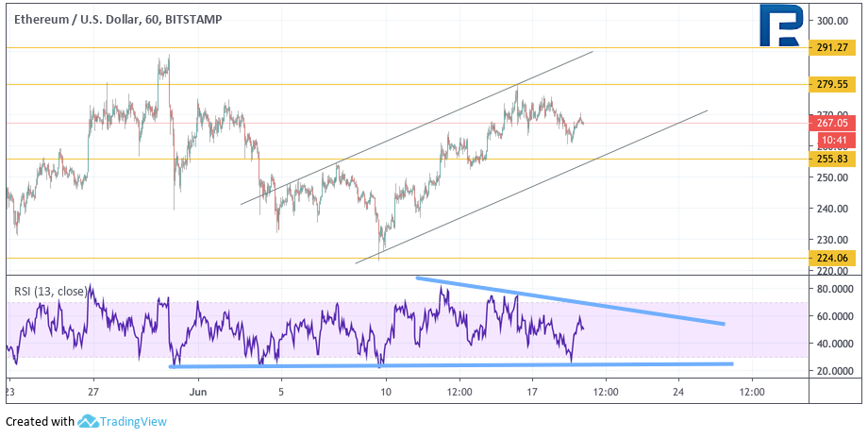Click the Ethereum / U.S. Dollar chart title

(114, 19)
